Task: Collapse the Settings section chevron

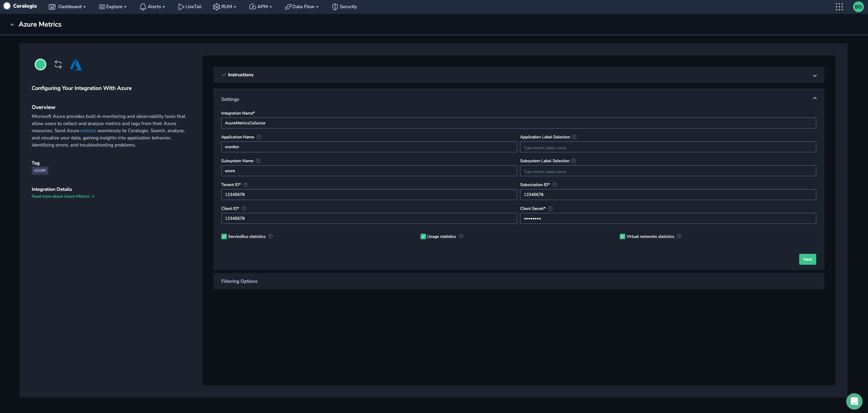Action: [x=815, y=98]
